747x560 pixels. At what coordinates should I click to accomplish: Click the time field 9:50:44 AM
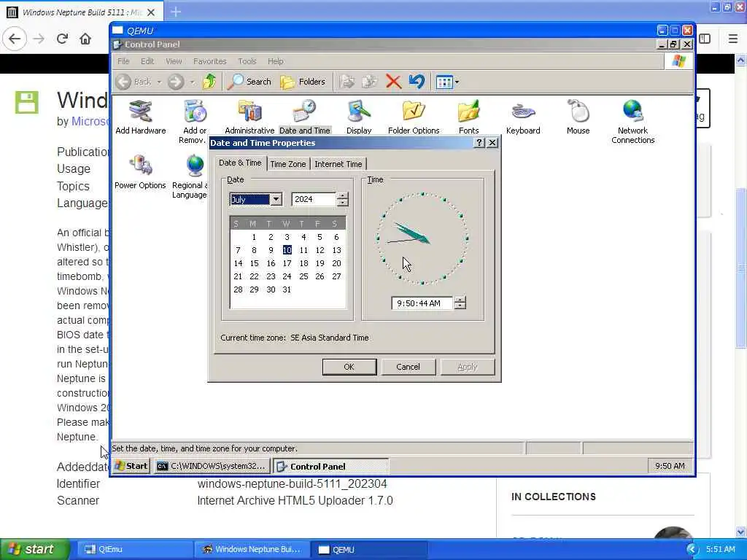point(422,303)
